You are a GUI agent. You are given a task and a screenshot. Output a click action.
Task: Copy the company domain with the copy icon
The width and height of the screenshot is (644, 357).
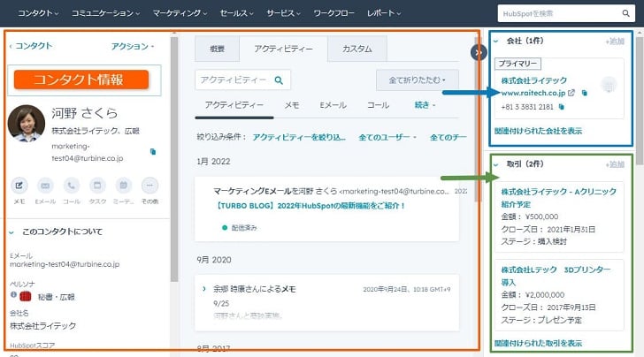(585, 93)
